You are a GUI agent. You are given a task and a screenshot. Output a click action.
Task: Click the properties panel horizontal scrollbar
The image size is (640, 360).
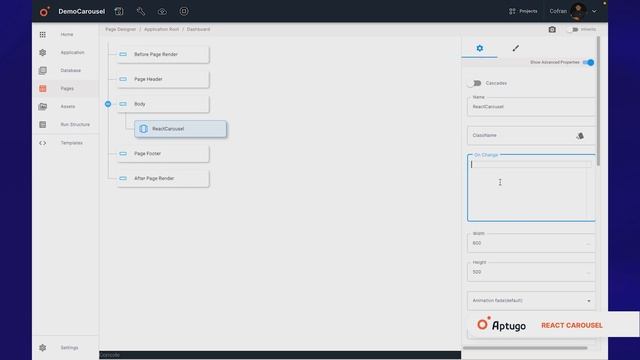click(525, 348)
